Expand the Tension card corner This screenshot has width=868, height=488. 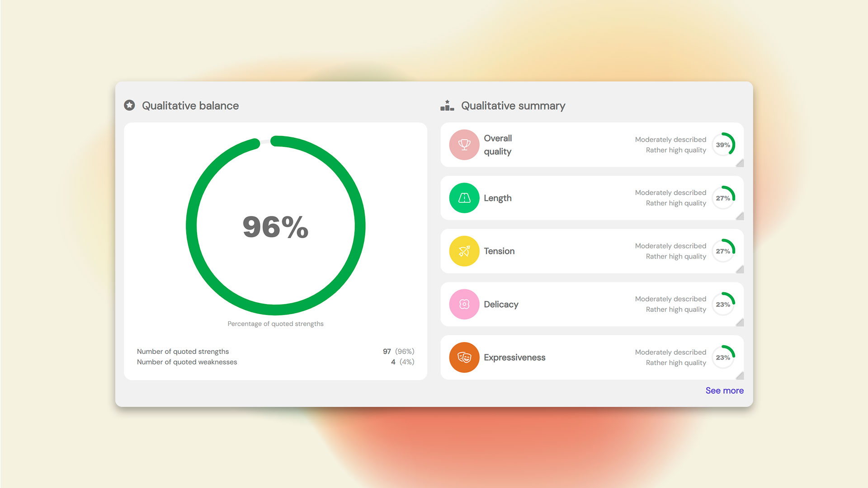click(x=740, y=270)
